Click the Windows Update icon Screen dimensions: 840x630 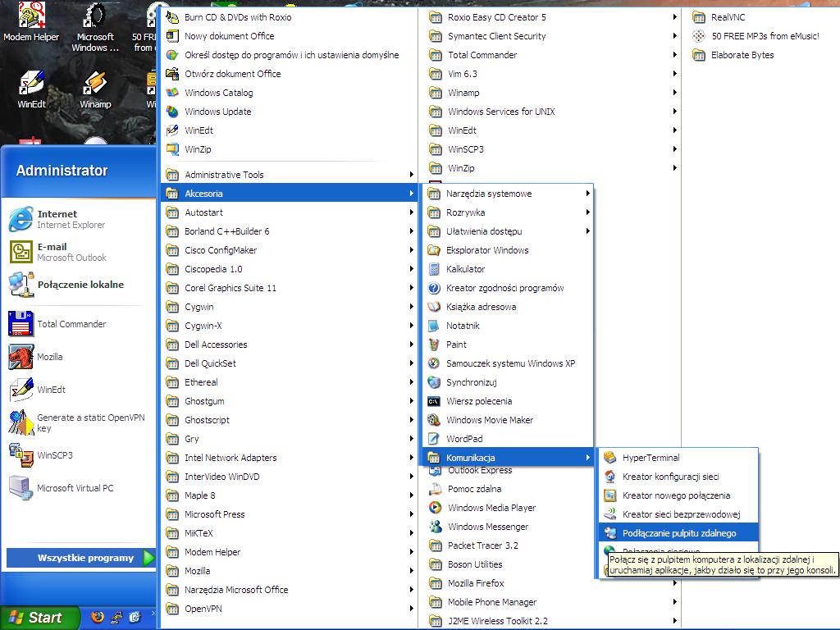[172, 112]
